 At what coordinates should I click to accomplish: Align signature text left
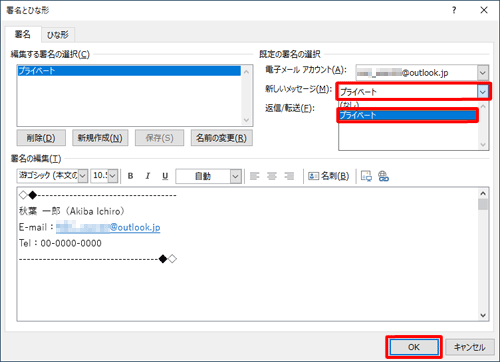click(255, 176)
